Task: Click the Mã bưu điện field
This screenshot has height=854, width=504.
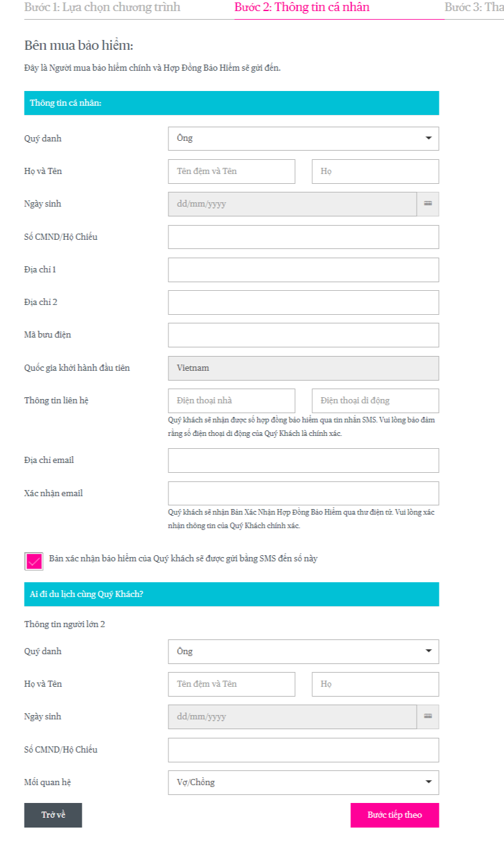Action: point(304,335)
